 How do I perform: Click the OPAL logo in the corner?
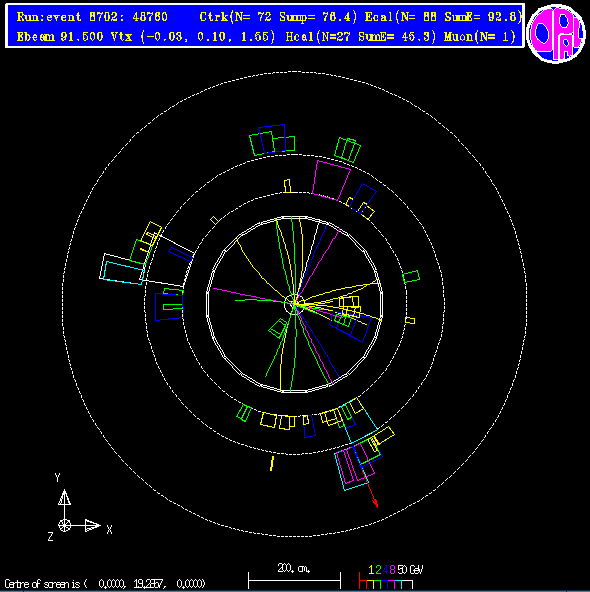(x=556, y=33)
